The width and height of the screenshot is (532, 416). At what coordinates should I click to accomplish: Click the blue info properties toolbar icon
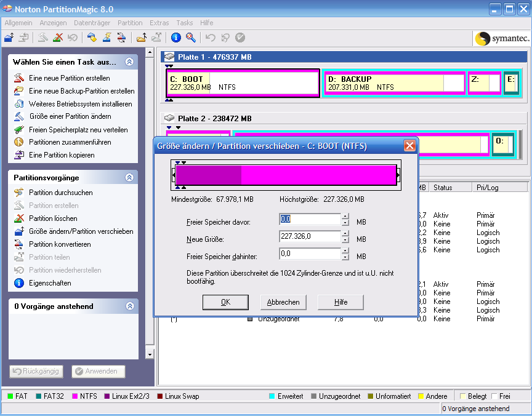175,38
